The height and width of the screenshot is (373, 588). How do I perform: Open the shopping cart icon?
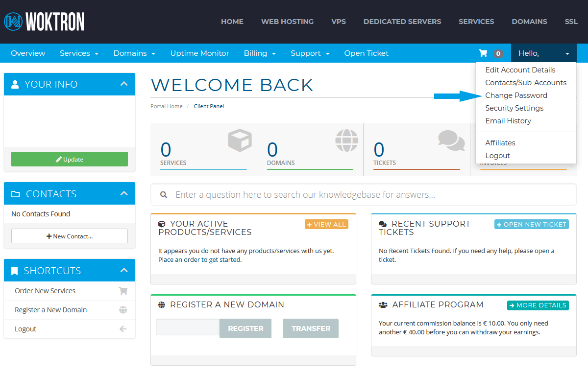click(x=483, y=53)
